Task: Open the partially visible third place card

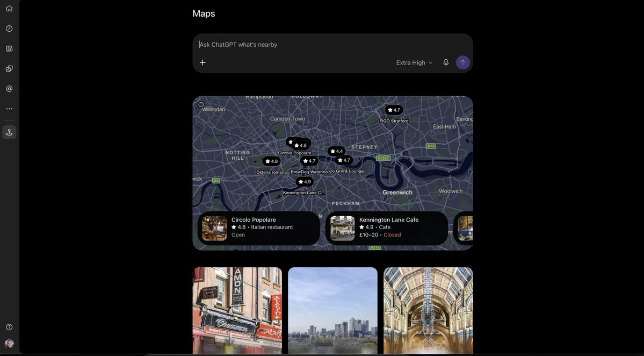Action: coord(464,228)
